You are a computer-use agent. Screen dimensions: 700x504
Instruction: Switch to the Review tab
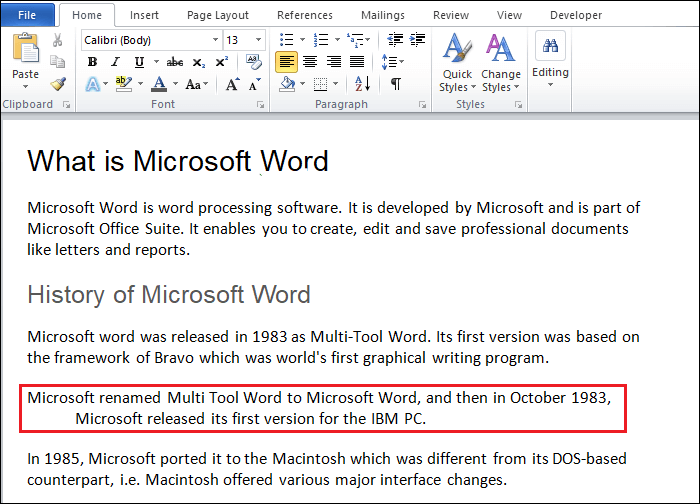[x=451, y=15]
